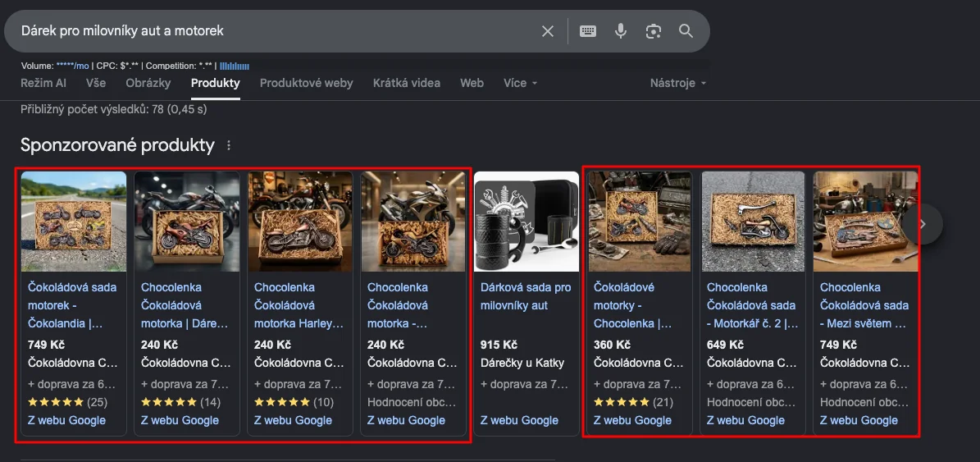Open the Obrázky tab

[x=148, y=83]
